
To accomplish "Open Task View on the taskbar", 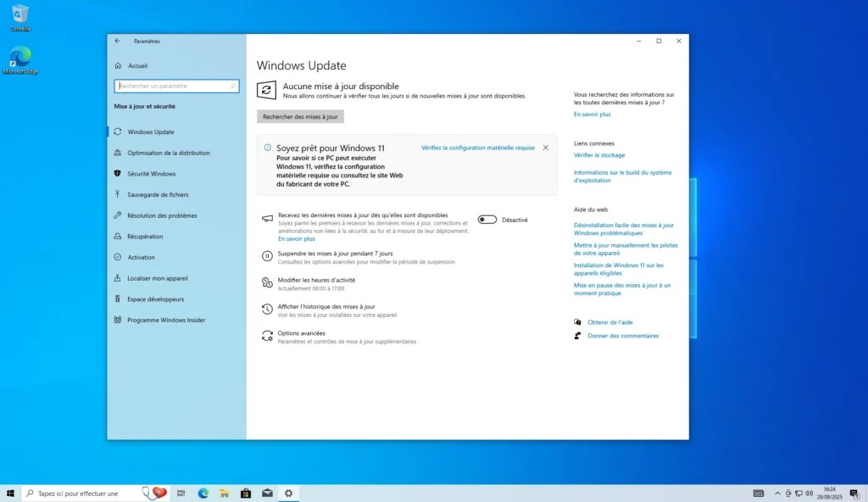I will point(181,494).
